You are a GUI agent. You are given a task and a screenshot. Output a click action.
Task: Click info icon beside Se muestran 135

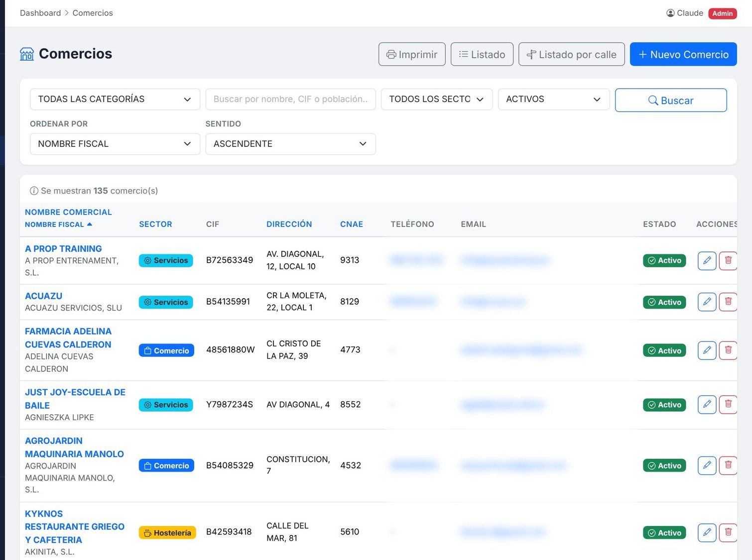(x=34, y=191)
